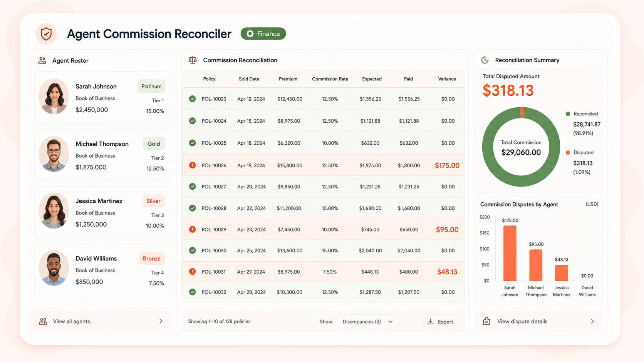Click the green check status on POL-10023

[193, 99]
